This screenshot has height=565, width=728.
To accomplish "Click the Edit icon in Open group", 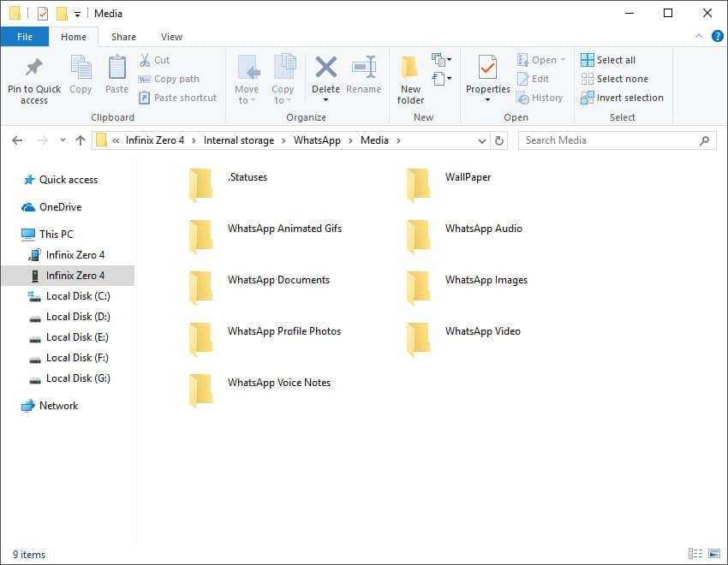I will tap(522, 79).
